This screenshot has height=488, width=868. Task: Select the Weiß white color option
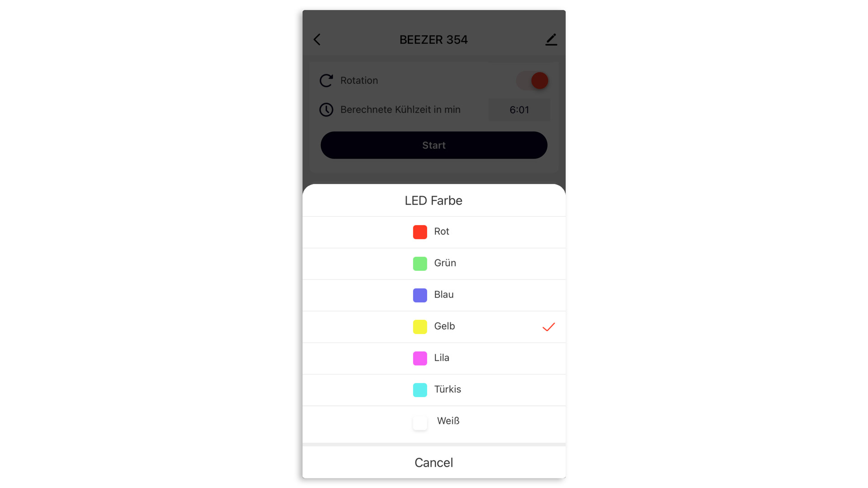[434, 421]
